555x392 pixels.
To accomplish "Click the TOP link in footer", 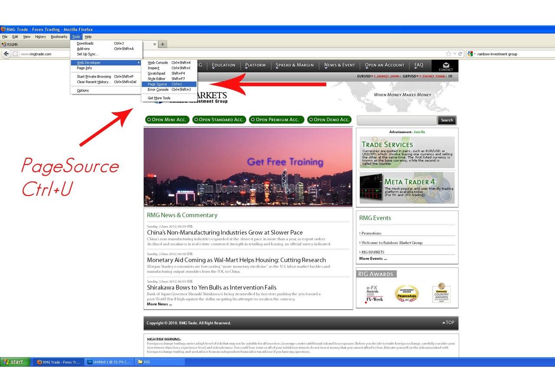I will click(x=448, y=323).
